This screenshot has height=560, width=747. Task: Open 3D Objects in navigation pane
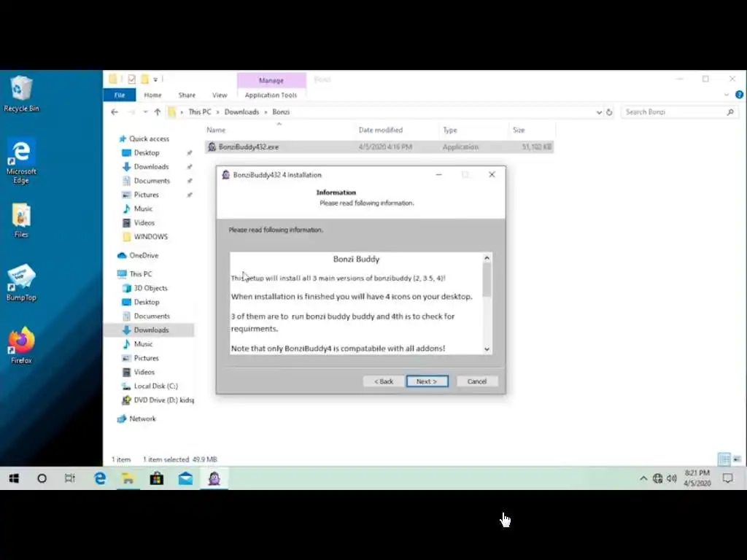pyautogui.click(x=150, y=288)
